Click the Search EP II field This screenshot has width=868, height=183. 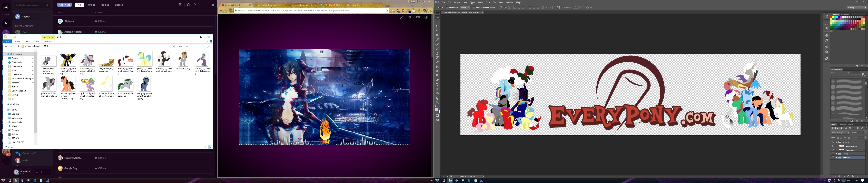click(193, 46)
